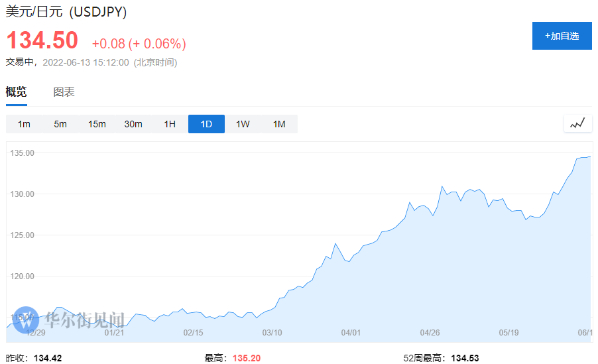Select the 15m timeframe

97,124
